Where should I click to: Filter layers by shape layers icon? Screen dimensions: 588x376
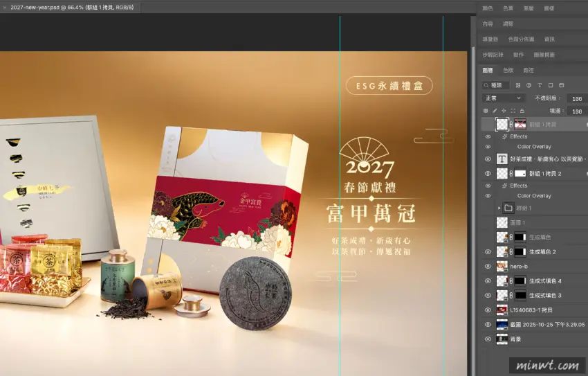pos(551,86)
